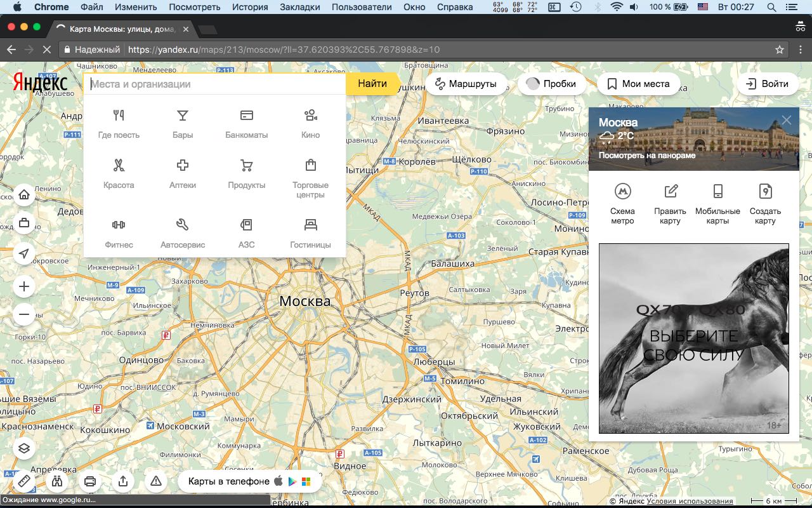Open 'Править карту' map editor
This screenshot has width=812, height=508.
[x=670, y=203]
